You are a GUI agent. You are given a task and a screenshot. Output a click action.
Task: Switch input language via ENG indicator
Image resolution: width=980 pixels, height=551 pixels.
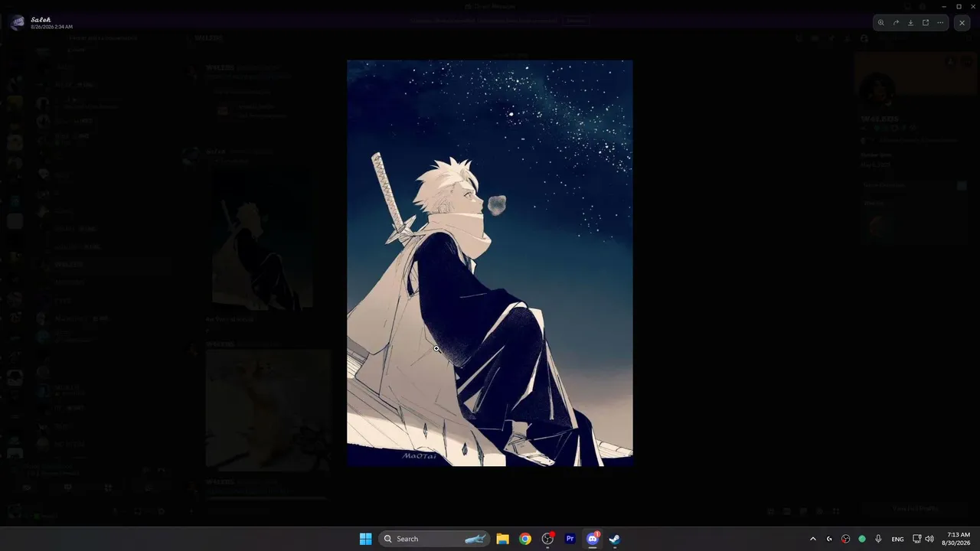897,539
